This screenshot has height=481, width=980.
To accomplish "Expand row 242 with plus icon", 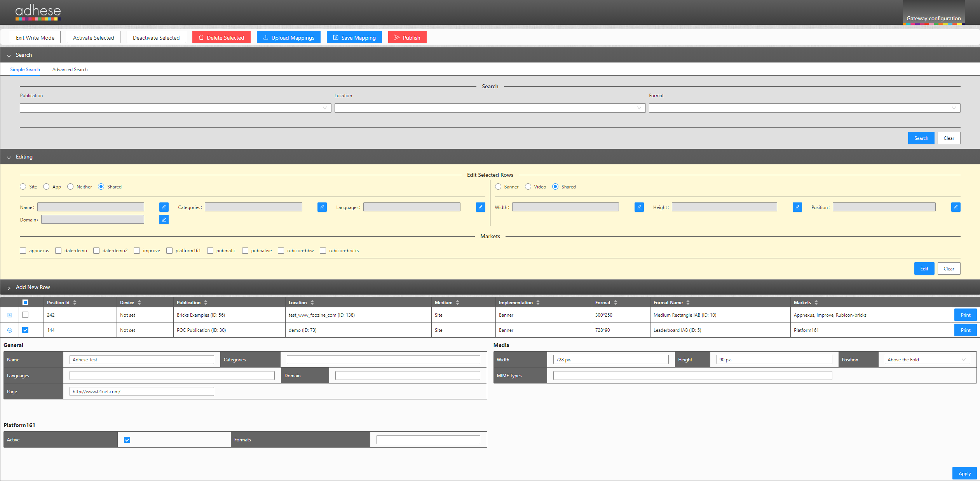I will [10, 315].
